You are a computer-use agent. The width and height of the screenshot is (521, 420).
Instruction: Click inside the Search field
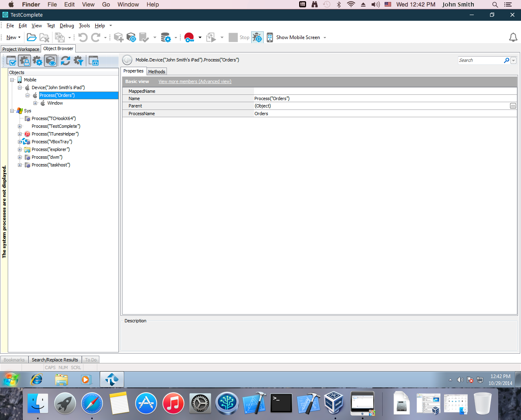(480, 60)
